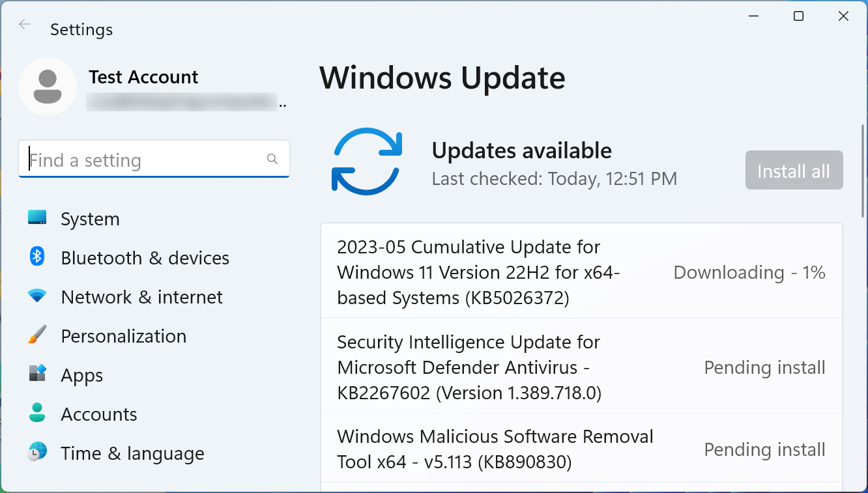Click the Test Account profile avatar
868x493 pixels.
click(x=48, y=87)
